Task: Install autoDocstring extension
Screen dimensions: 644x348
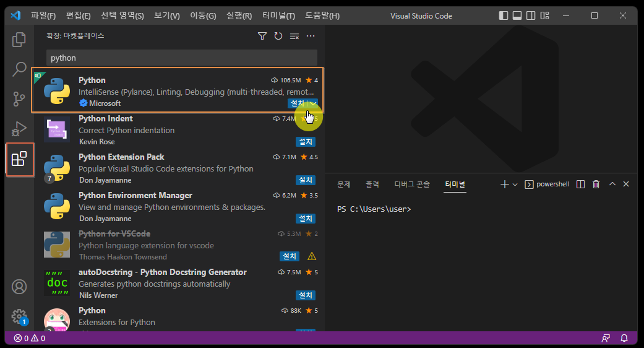Action: [x=305, y=295]
